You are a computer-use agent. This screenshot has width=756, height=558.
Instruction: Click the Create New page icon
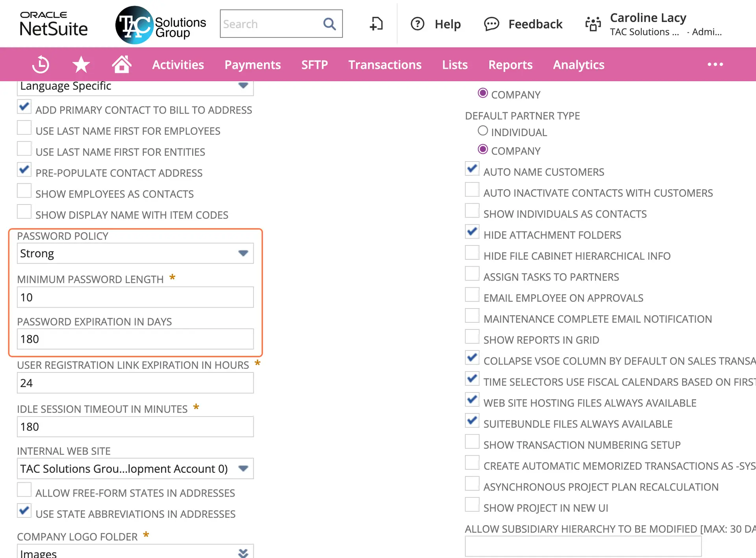pyautogui.click(x=376, y=24)
